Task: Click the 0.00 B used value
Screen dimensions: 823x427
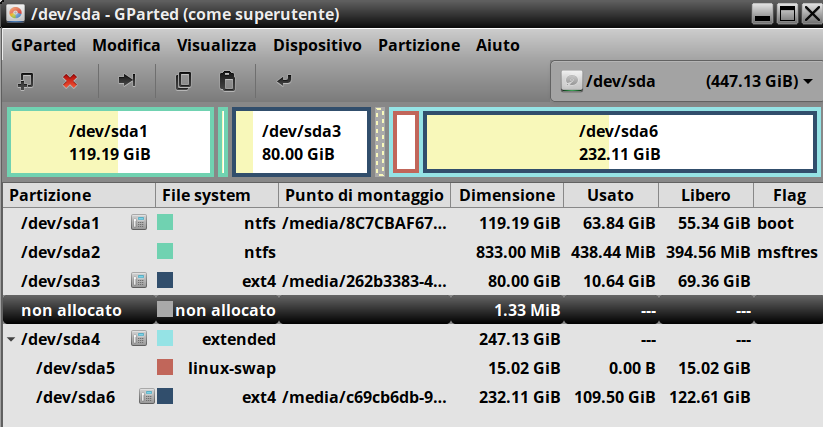Action: (632, 369)
